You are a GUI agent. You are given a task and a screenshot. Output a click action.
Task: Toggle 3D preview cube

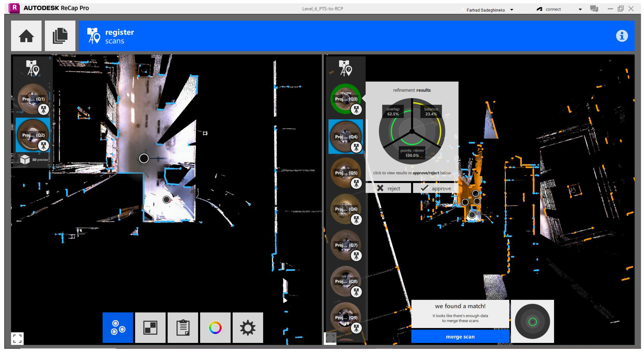(25, 159)
